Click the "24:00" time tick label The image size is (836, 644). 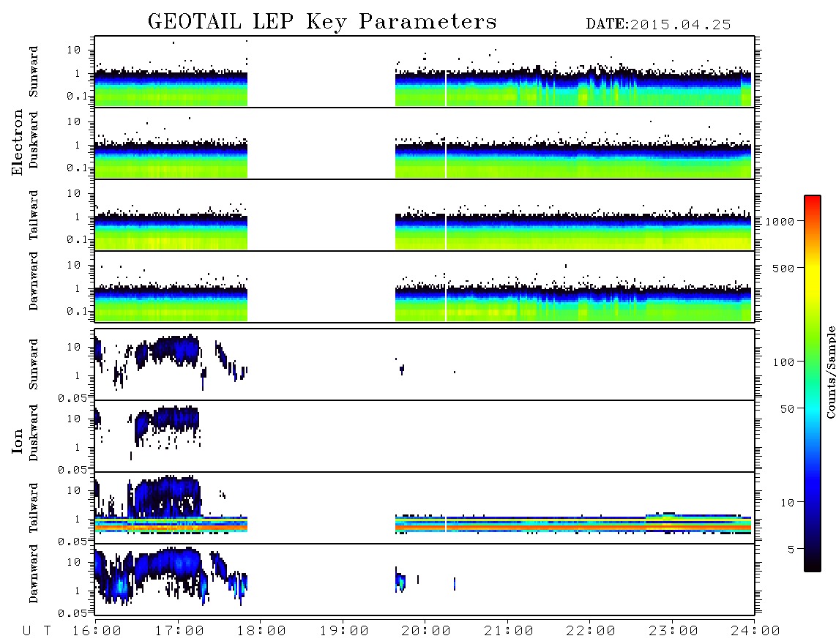[x=755, y=631]
